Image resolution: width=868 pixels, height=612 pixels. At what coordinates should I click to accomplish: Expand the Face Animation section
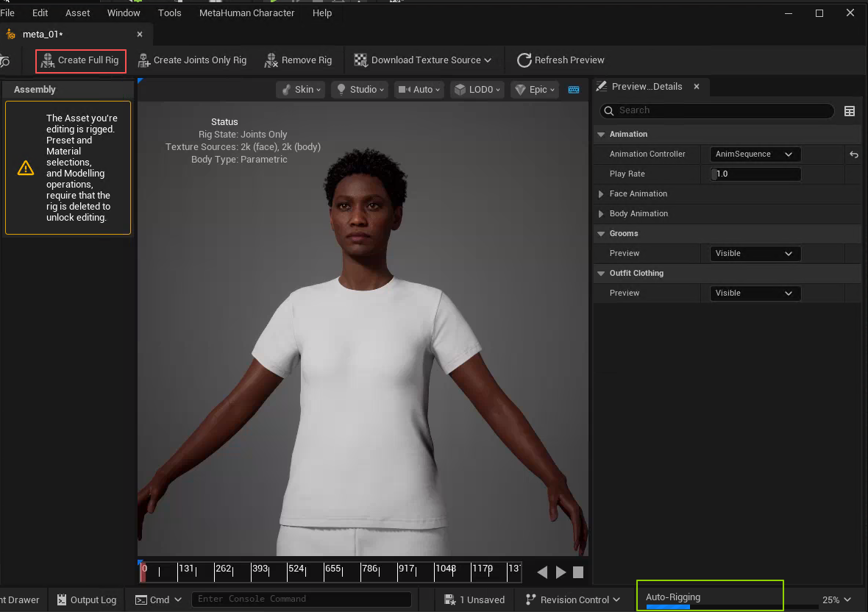coord(602,194)
